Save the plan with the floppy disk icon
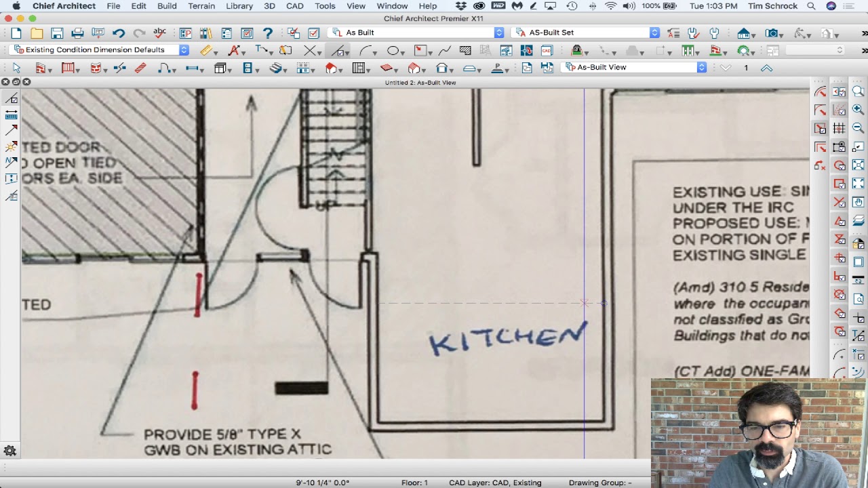The height and width of the screenshot is (488, 868). (x=57, y=33)
